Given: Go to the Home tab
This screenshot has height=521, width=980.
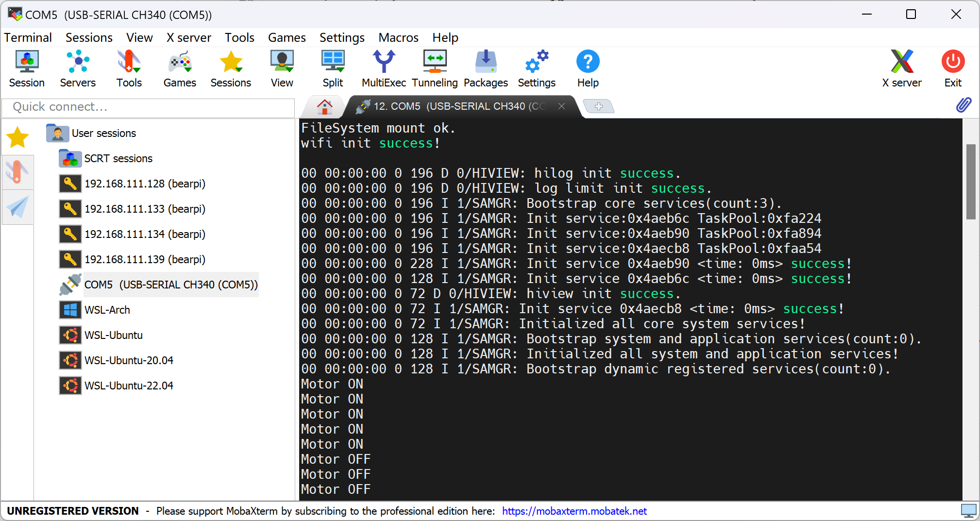Looking at the screenshot, I should pyautogui.click(x=324, y=106).
